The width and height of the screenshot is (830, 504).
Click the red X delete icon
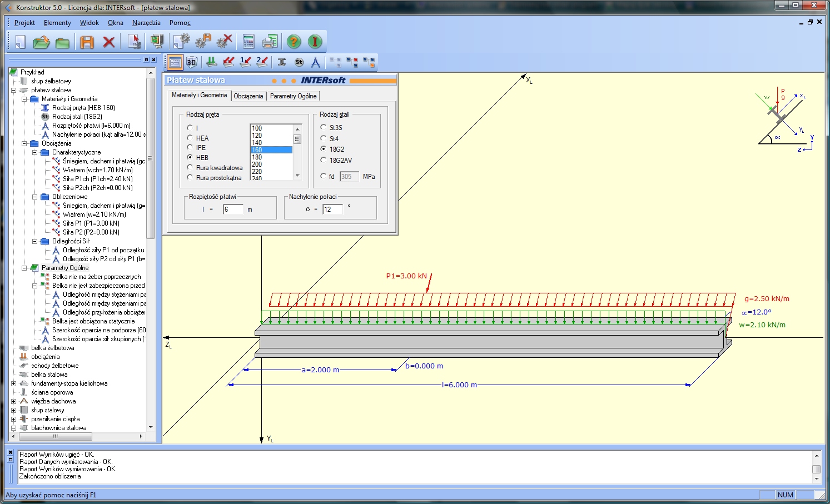tap(109, 42)
